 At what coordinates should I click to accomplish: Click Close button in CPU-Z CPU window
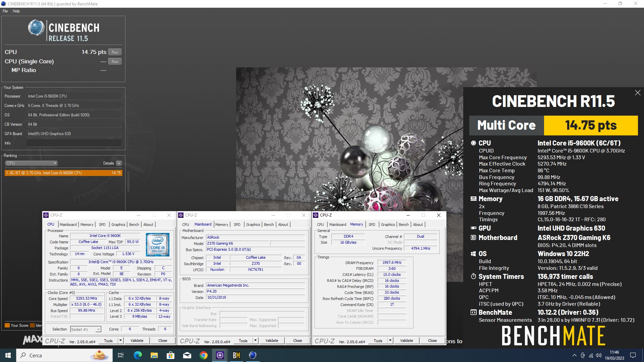[163, 341]
